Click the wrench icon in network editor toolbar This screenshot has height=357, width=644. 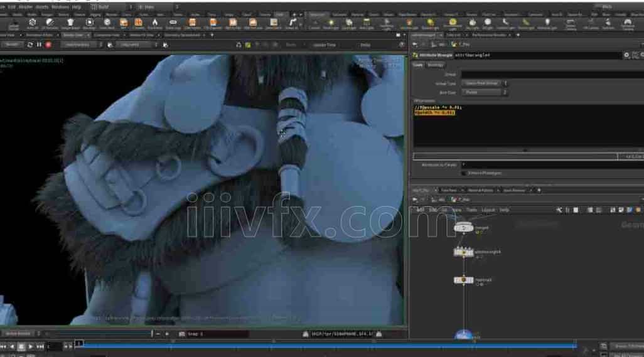[x=559, y=210]
